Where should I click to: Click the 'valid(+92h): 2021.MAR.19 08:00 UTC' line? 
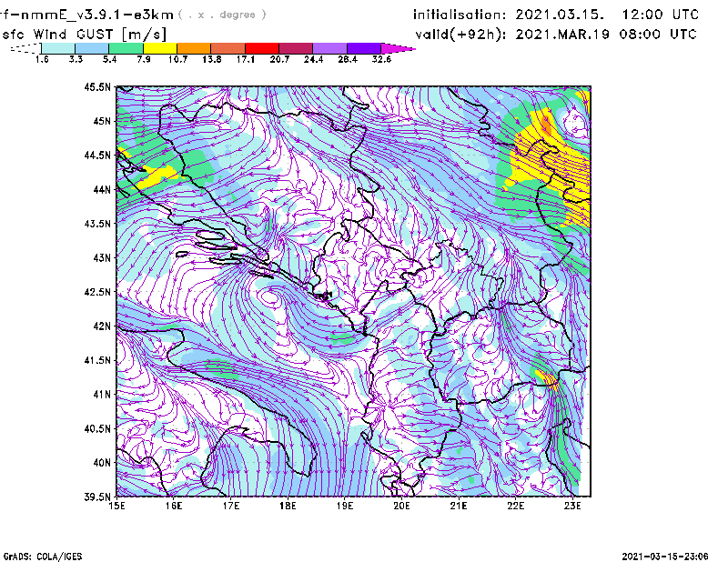(556, 35)
